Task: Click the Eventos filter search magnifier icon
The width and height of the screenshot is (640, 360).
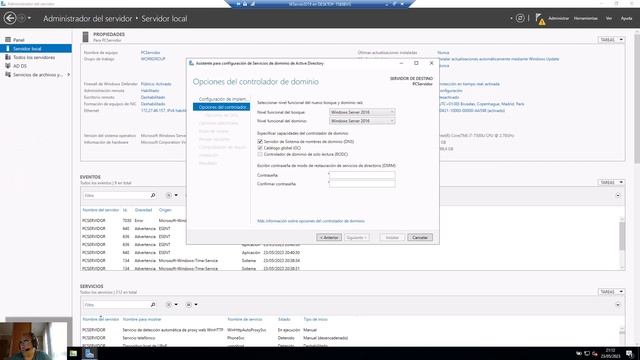Action: [x=153, y=196]
